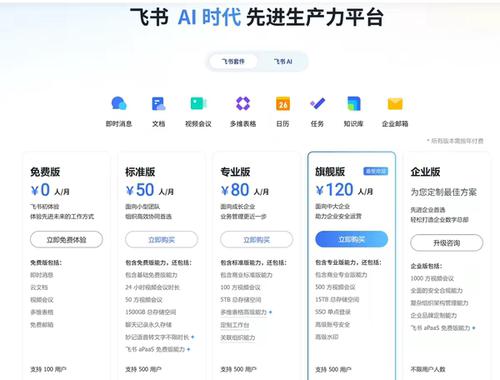The height and width of the screenshot is (380, 500).
Task: Click the 多维表格高级能力 link in 专业版
Action: tap(244, 312)
